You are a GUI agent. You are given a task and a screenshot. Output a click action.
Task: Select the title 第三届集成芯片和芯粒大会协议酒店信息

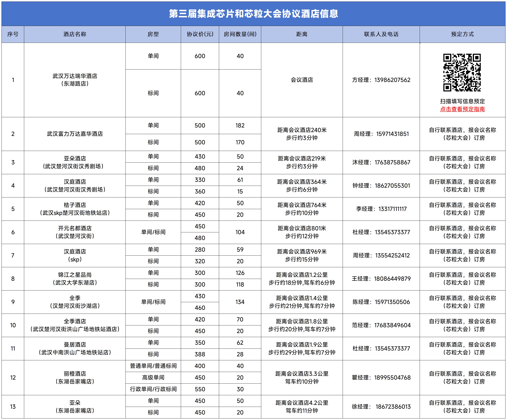(253, 14)
